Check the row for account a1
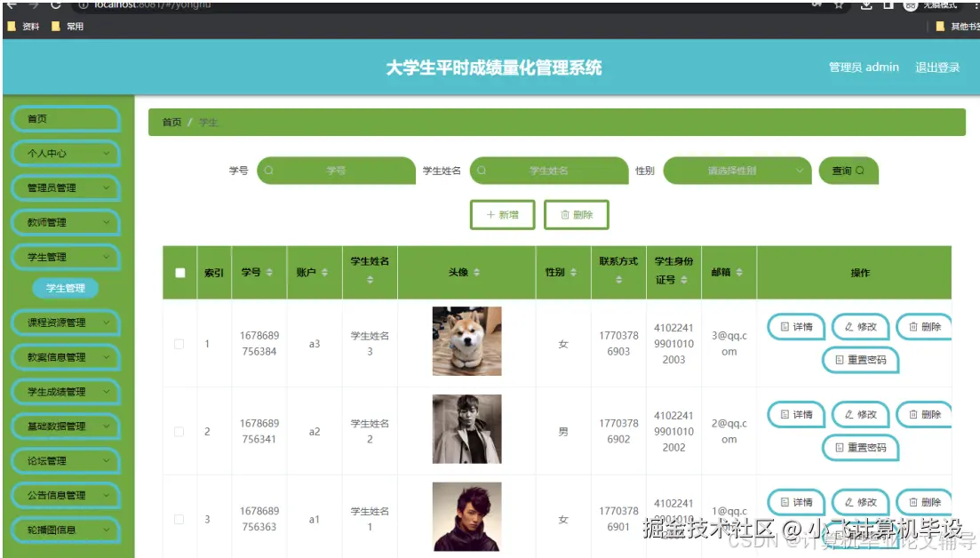The image size is (980, 558). click(x=179, y=519)
